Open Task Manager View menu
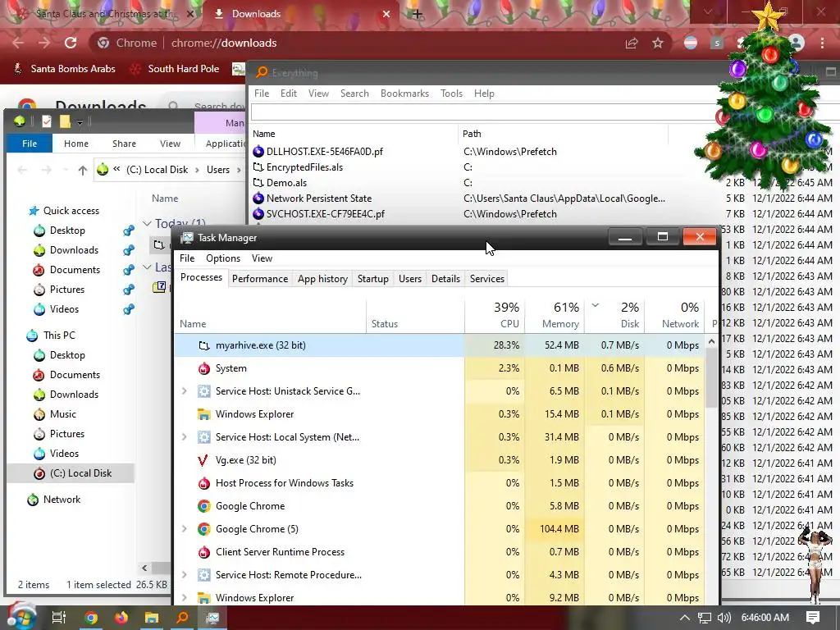The height and width of the screenshot is (630, 840). click(262, 258)
